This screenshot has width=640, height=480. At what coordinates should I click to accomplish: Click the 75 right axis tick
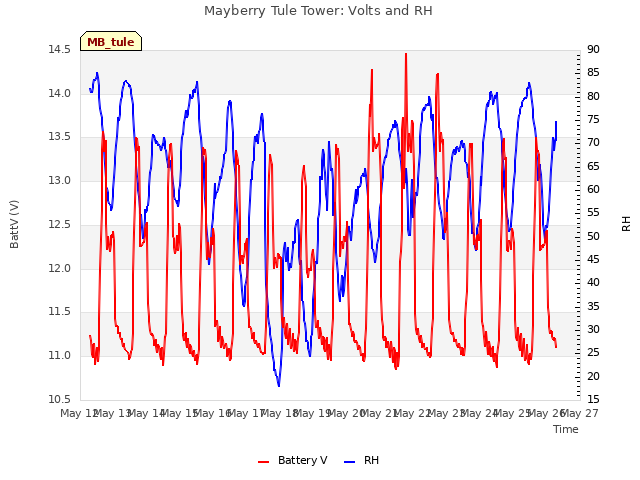593,120
